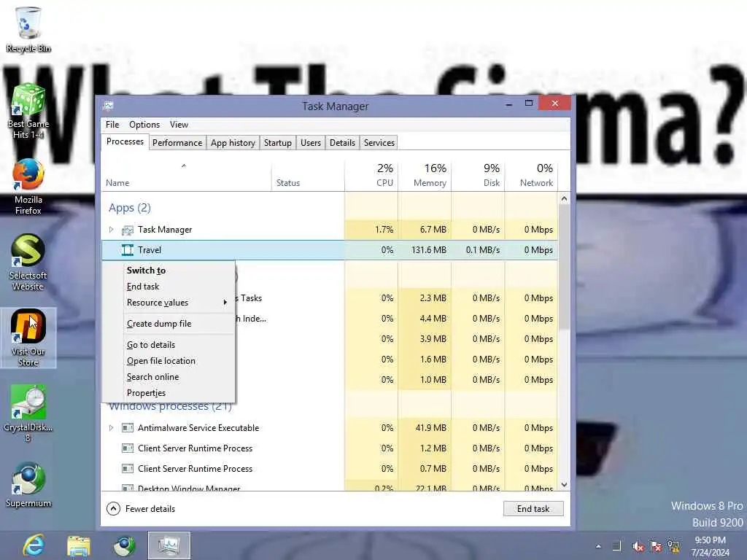This screenshot has width=747, height=560.
Task: Launch Supermium from the desktop
Action: click(28, 485)
